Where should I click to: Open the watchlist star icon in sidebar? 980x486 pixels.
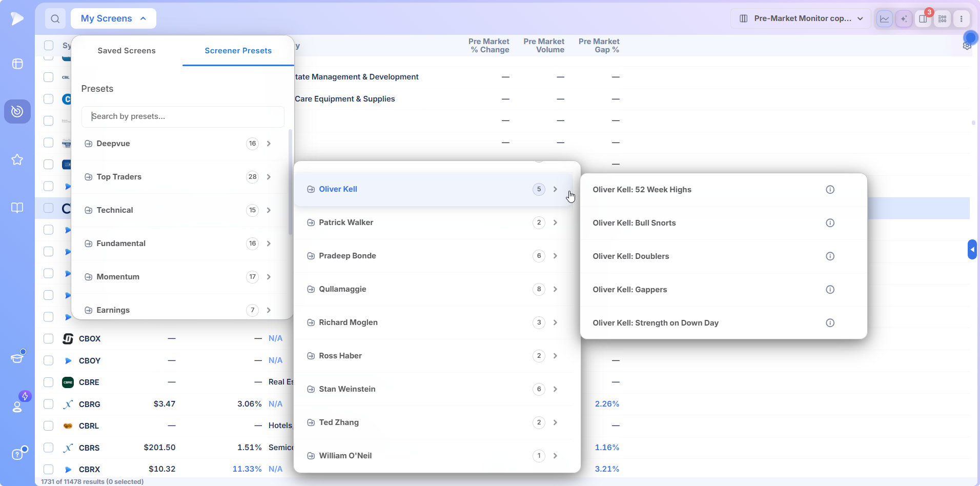tap(17, 159)
